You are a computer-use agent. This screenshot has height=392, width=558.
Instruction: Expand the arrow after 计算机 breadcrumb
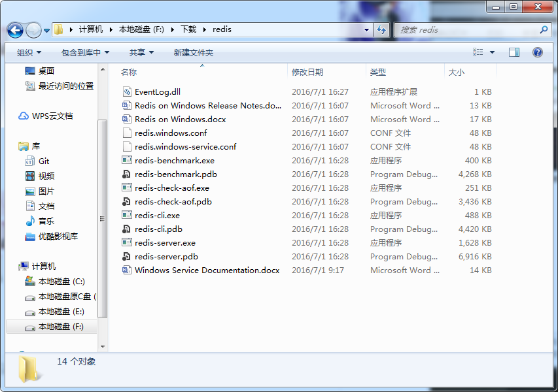[x=111, y=30]
